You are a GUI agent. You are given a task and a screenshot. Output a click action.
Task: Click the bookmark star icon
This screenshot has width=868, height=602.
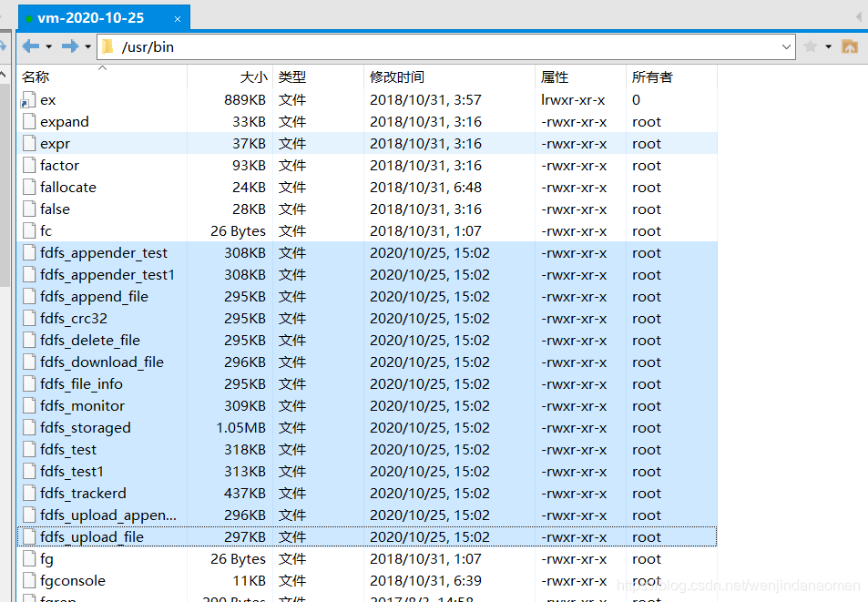[x=811, y=46]
